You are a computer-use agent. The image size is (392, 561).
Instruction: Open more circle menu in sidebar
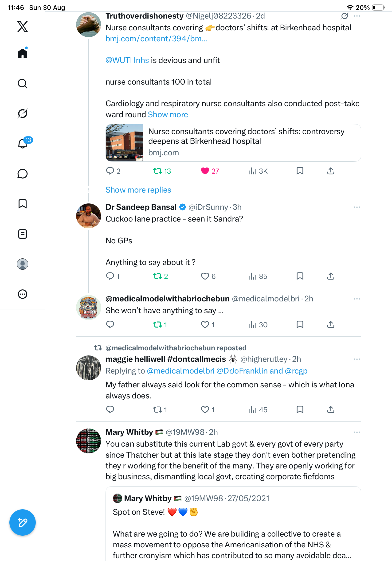tap(23, 294)
